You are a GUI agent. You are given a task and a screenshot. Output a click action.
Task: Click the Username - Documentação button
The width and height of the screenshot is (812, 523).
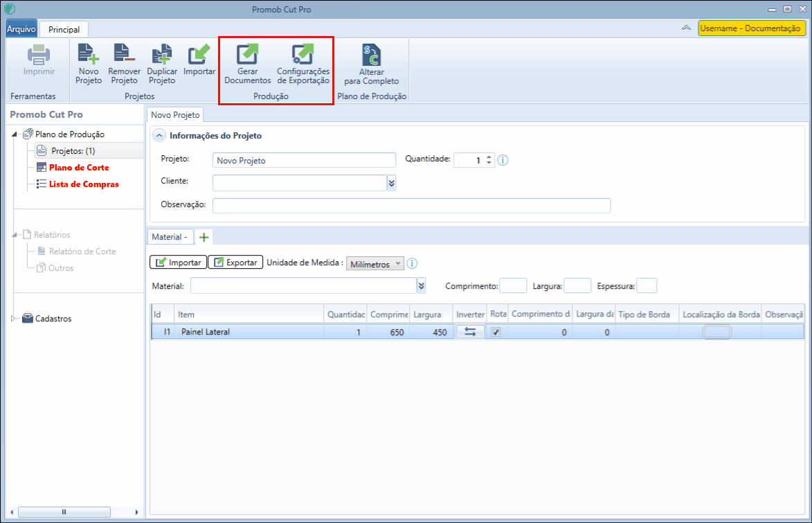[751, 28]
